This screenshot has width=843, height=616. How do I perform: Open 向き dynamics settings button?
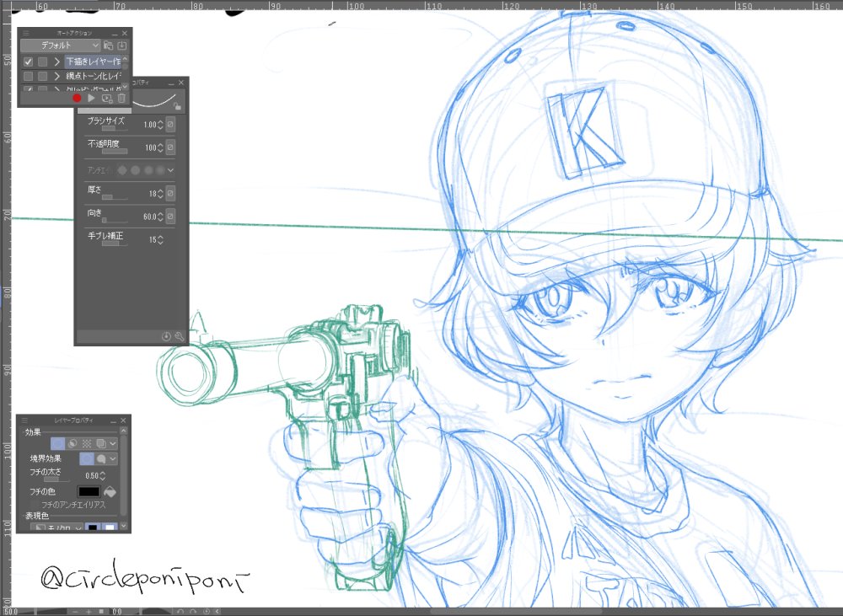click(170, 217)
